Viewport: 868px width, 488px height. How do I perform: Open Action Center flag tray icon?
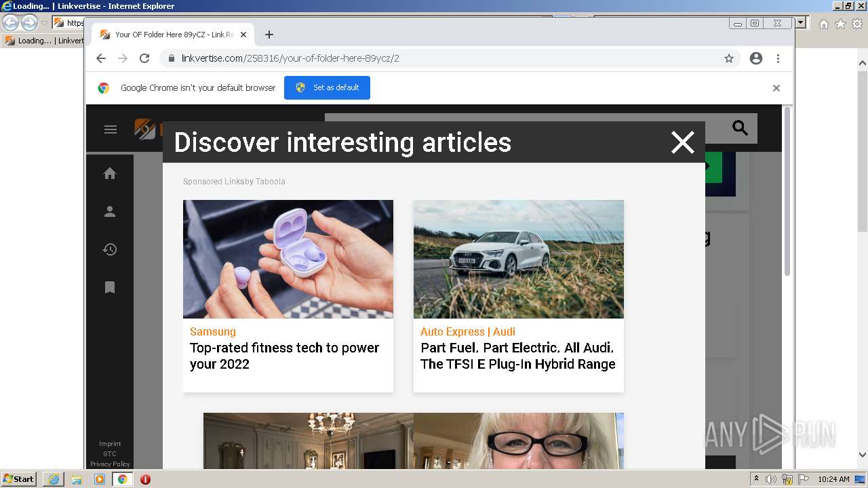[x=804, y=479]
